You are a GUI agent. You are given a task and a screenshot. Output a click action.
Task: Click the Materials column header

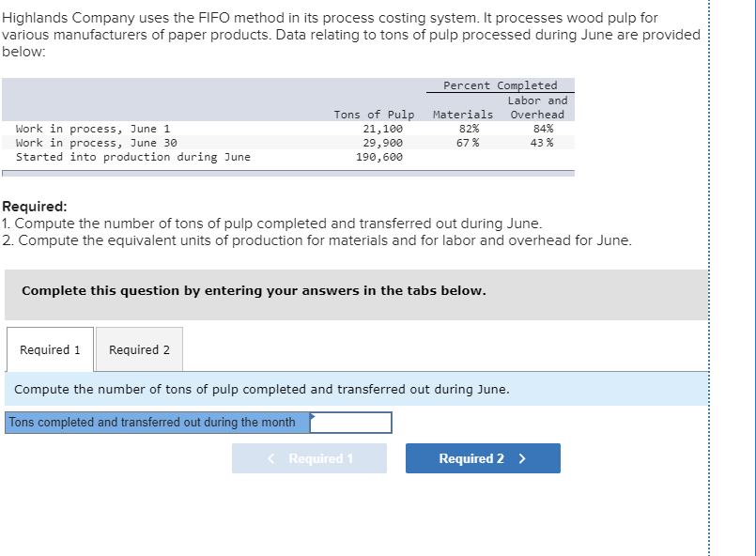[463, 114]
